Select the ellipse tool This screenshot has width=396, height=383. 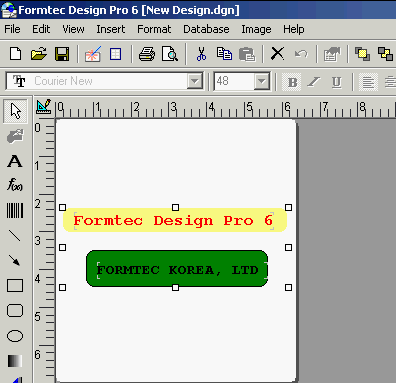[15, 336]
